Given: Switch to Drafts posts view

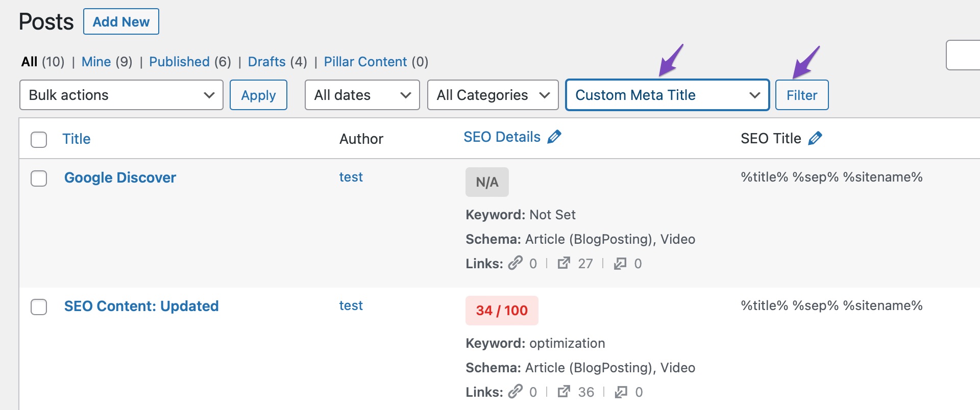Looking at the screenshot, I should 266,62.
